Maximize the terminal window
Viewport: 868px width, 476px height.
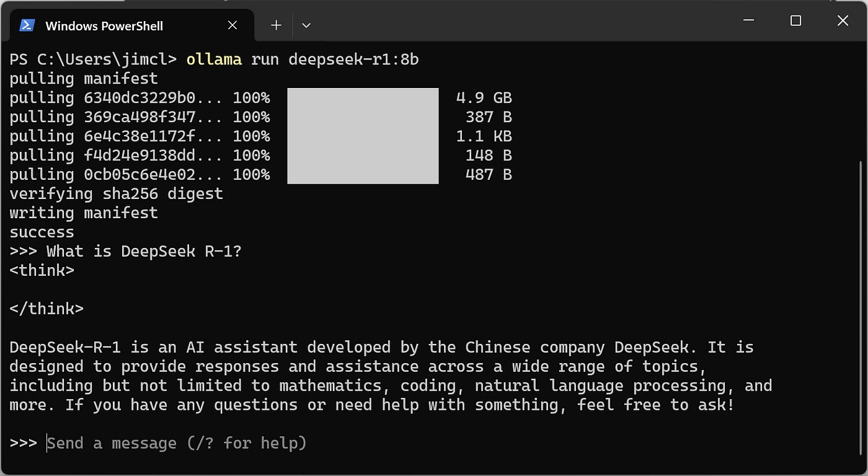(795, 20)
